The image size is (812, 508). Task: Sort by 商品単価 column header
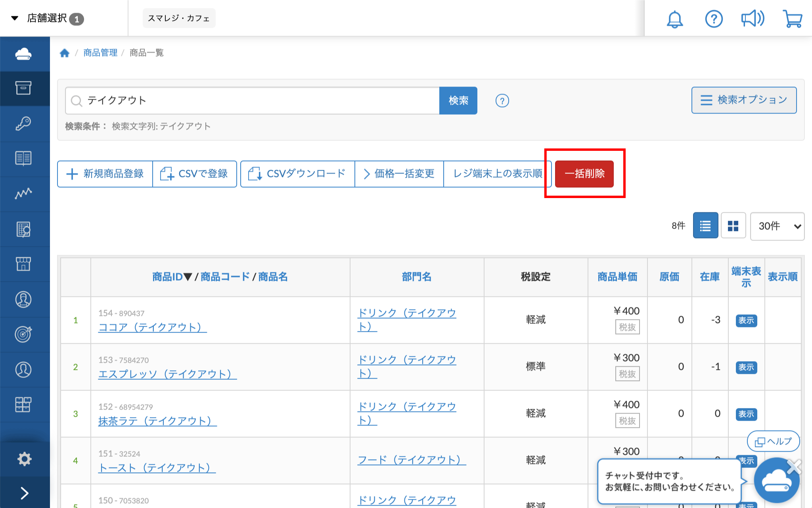617,277
